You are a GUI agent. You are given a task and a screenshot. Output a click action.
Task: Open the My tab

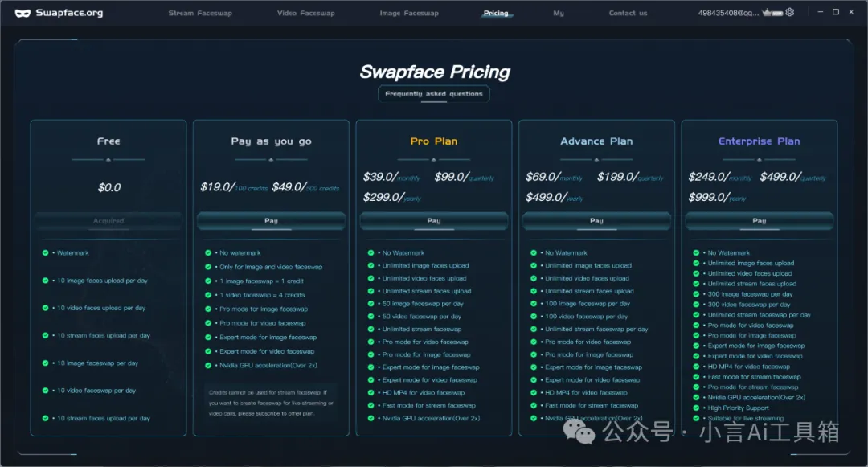[x=559, y=13]
